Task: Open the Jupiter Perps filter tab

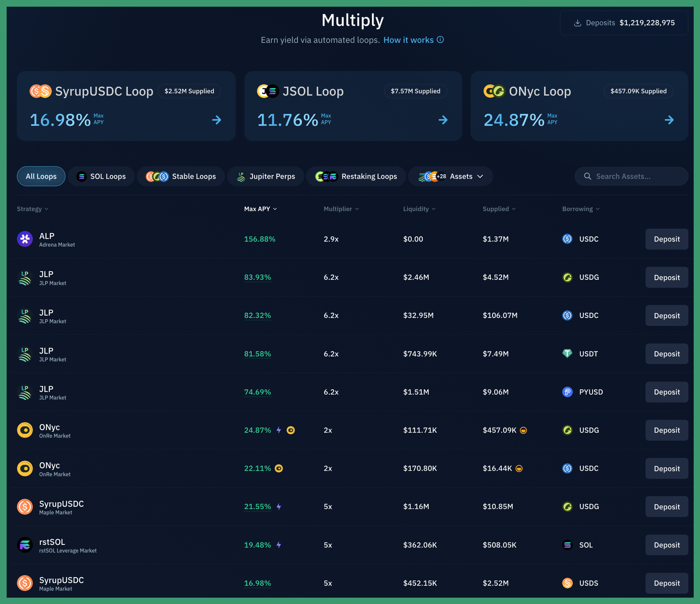Action: [x=266, y=176]
